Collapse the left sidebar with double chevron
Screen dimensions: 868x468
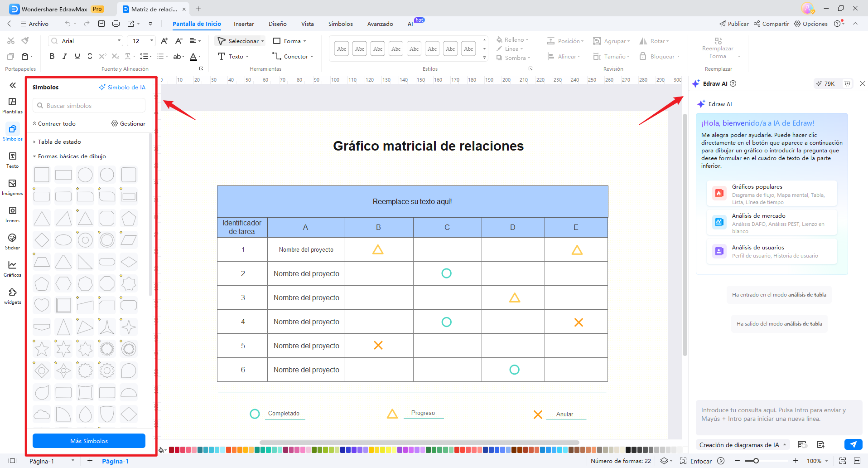coord(13,85)
